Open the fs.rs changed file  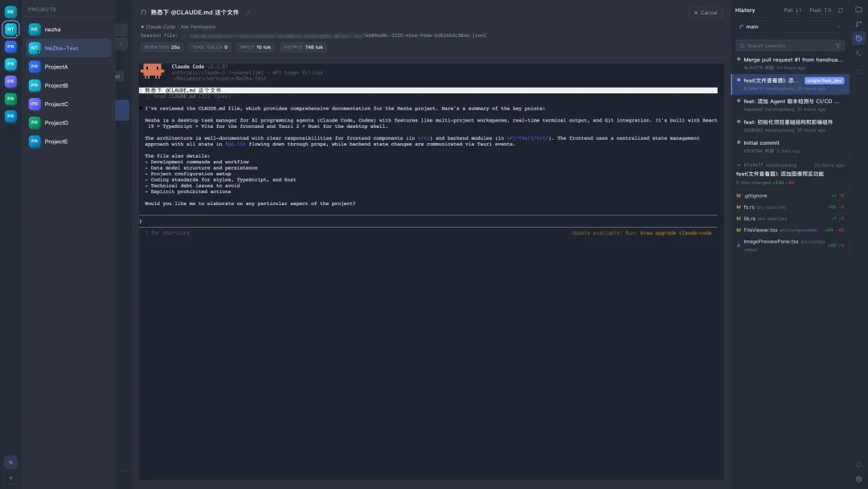pos(790,208)
